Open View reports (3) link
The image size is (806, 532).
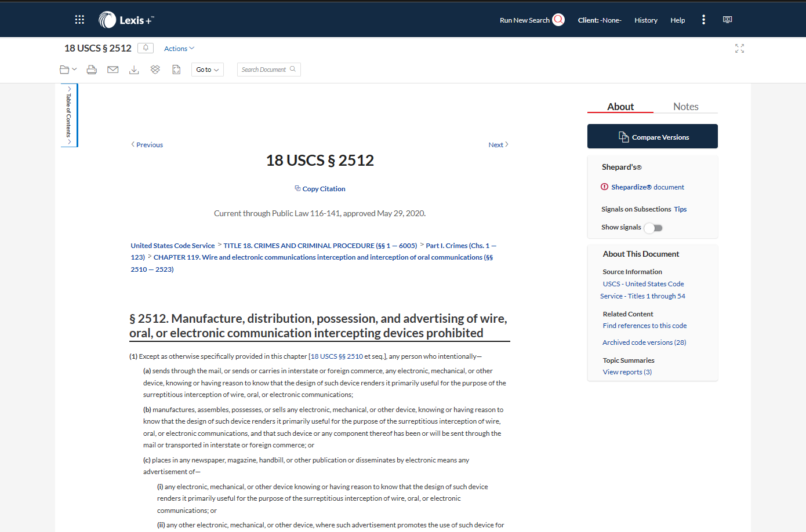[x=627, y=372]
